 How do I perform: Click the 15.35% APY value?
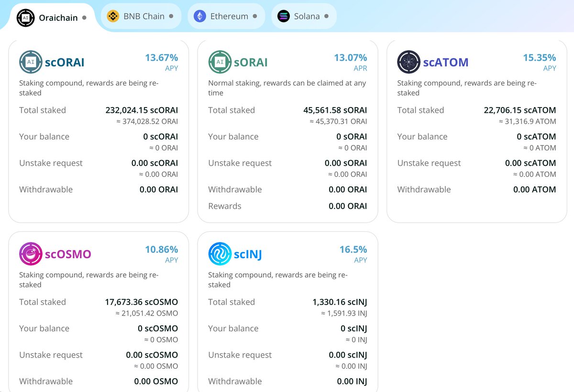click(540, 58)
